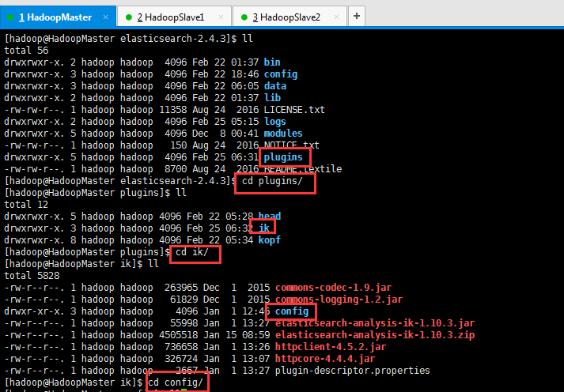Click the green status dot on HadoopSlave1 tab
564x392 pixels.
(128, 17)
